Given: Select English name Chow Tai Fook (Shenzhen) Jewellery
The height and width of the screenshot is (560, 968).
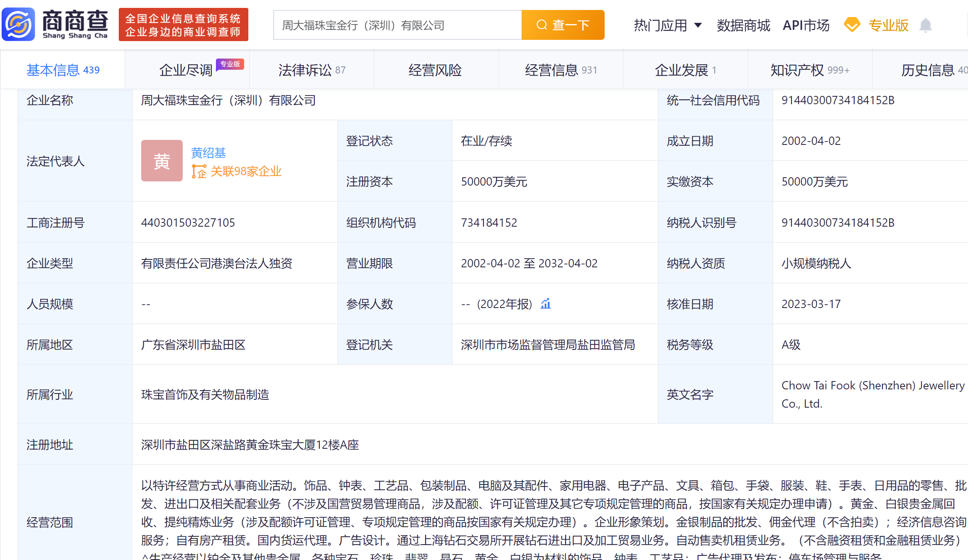Looking at the screenshot, I should pyautogui.click(x=873, y=385).
